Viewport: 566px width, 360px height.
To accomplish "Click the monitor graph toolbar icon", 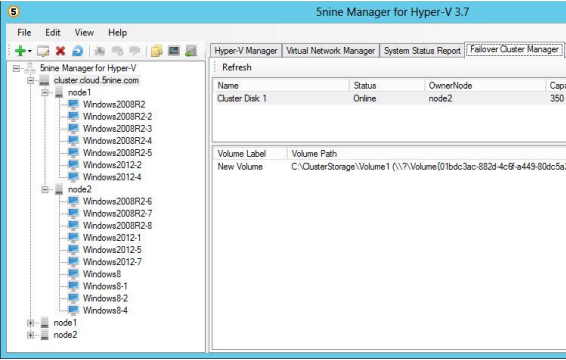I will coord(174,51).
